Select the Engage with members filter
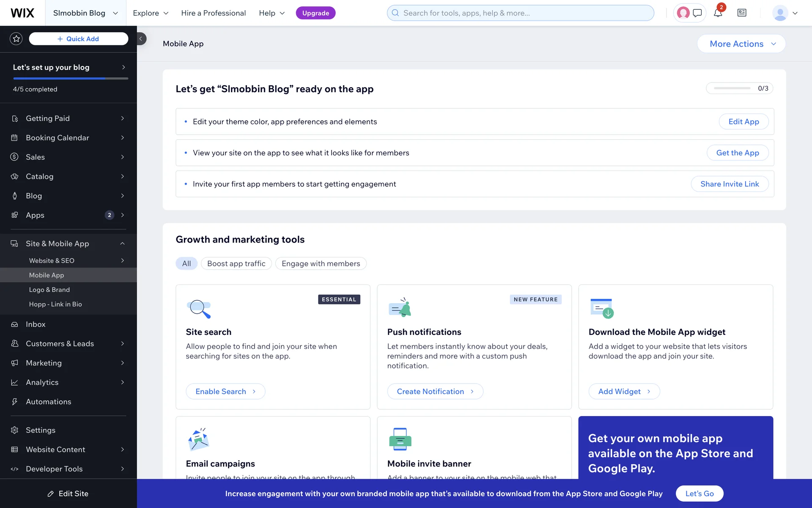This screenshot has width=812, height=508. (321, 264)
